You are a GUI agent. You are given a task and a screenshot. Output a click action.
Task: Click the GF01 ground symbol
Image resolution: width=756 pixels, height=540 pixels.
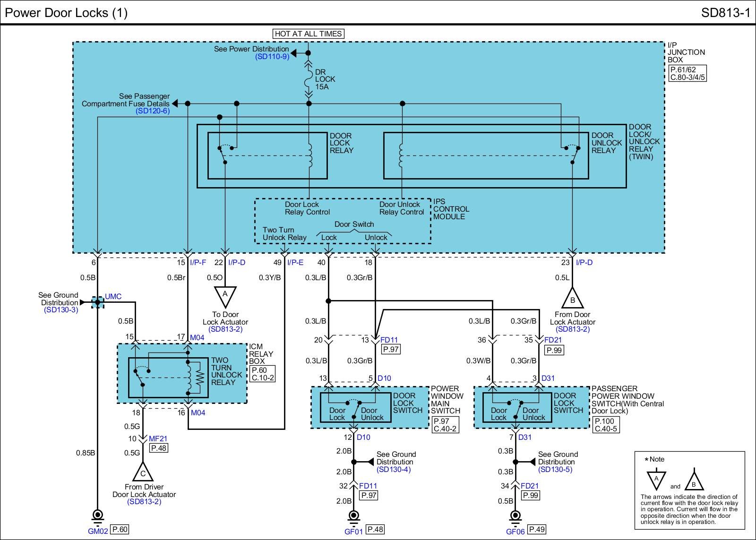353,515
